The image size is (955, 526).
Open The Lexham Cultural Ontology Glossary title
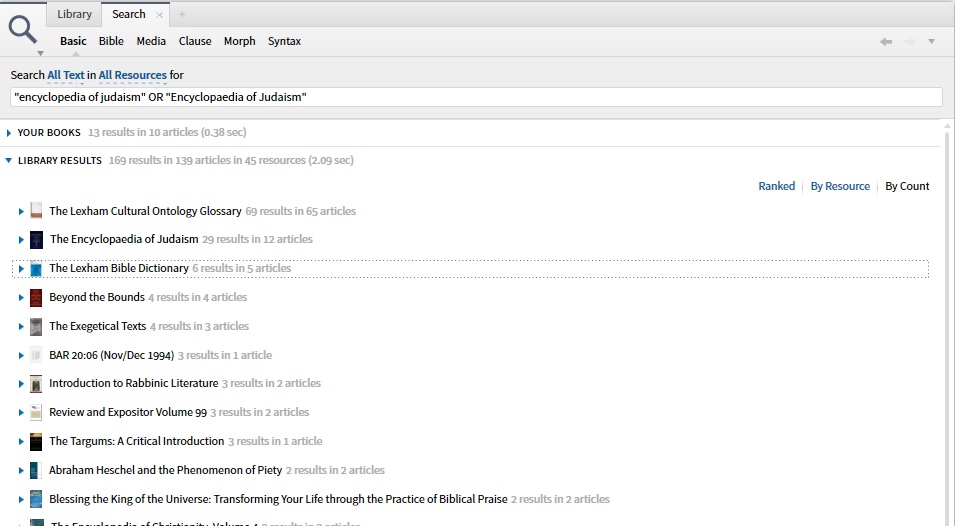145,211
